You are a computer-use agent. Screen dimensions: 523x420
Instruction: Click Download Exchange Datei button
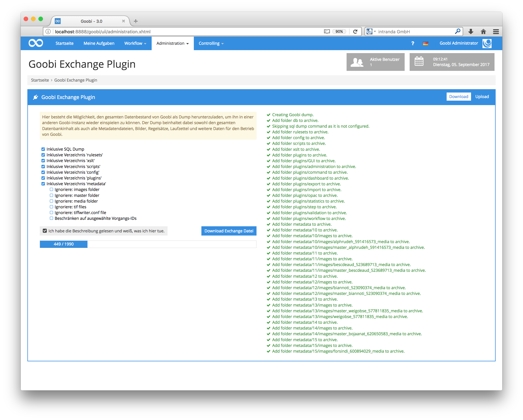(229, 231)
